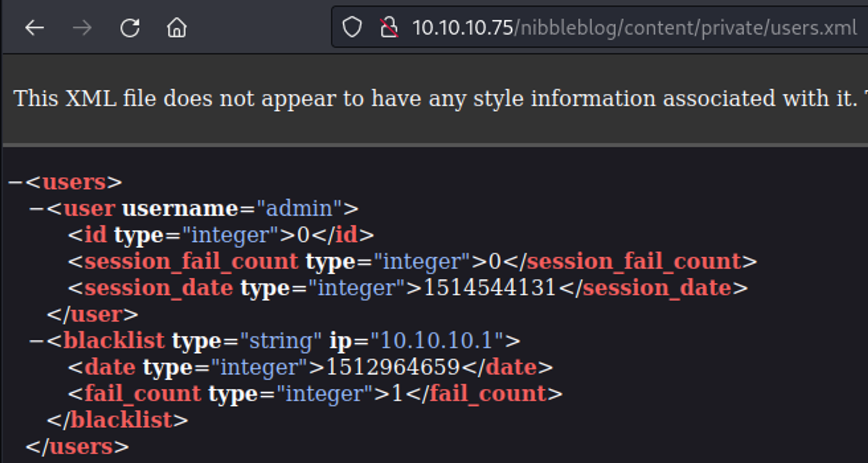Click the closing </users> tag
Viewport: 868px width, 463px height.
click(x=78, y=447)
